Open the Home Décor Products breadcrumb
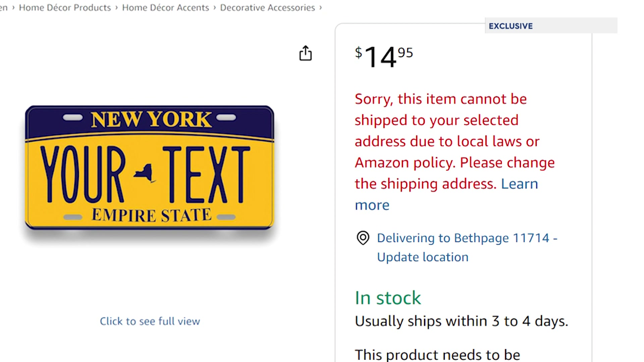The image size is (644, 362). (65, 8)
